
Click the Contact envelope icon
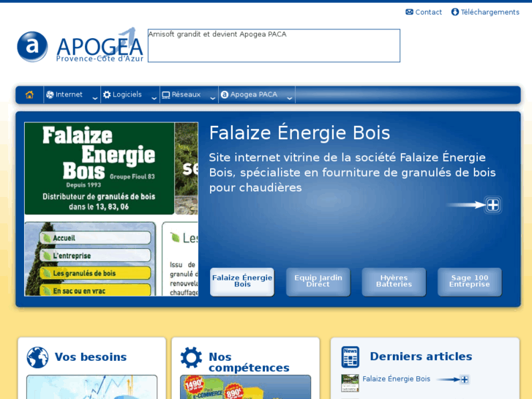410,12
